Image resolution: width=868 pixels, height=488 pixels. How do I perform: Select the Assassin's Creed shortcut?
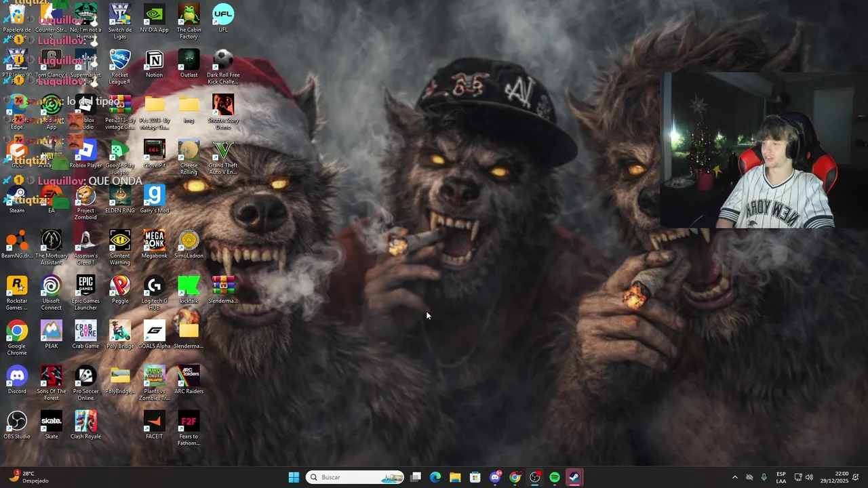[85, 248]
